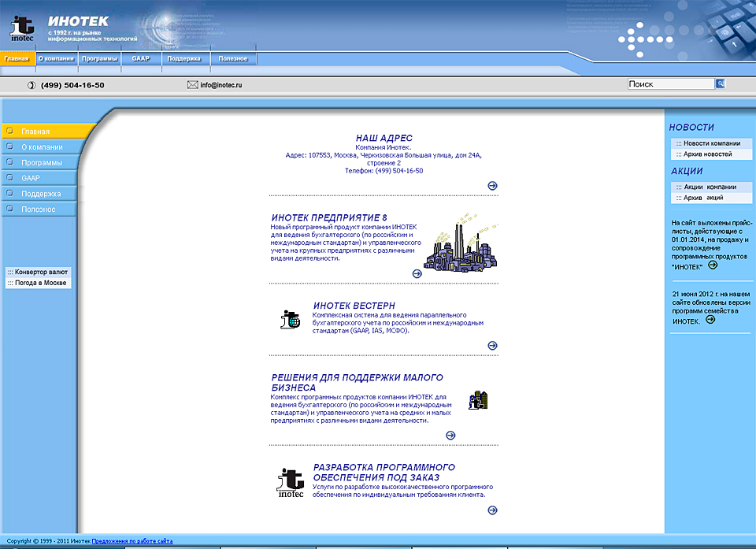Click the Решения для поддержки малого бизнеса heading
The width and height of the screenshot is (756, 549).
[x=358, y=383]
